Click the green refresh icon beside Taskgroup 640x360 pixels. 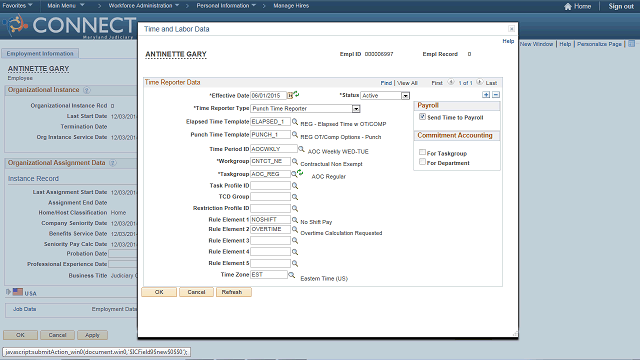tap(300, 173)
